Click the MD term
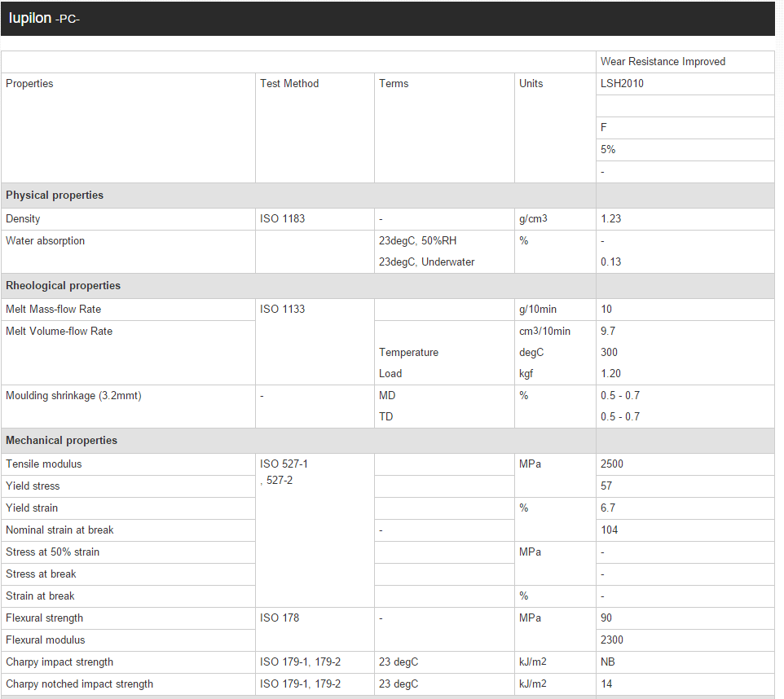Screen dimensions: 784x699 [387, 395]
